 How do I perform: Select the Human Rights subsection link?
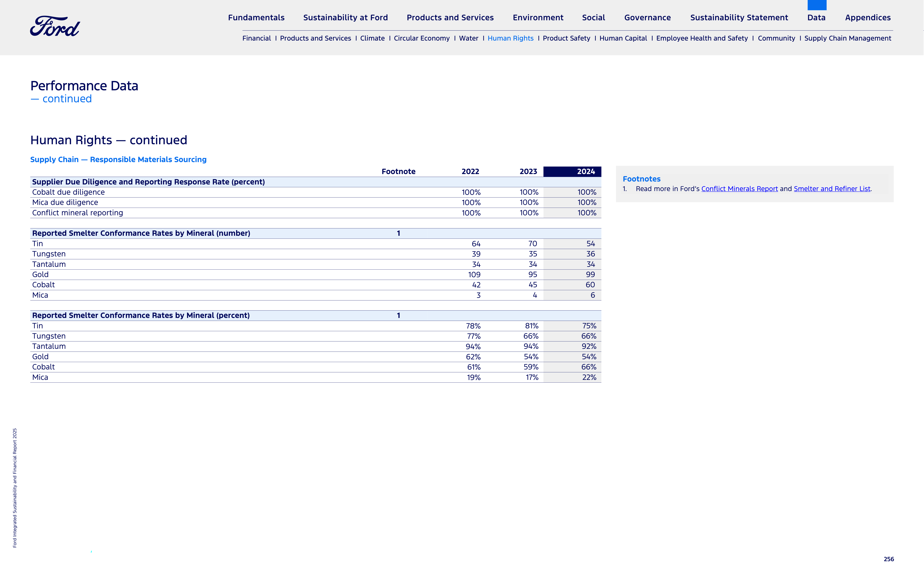[x=510, y=38]
